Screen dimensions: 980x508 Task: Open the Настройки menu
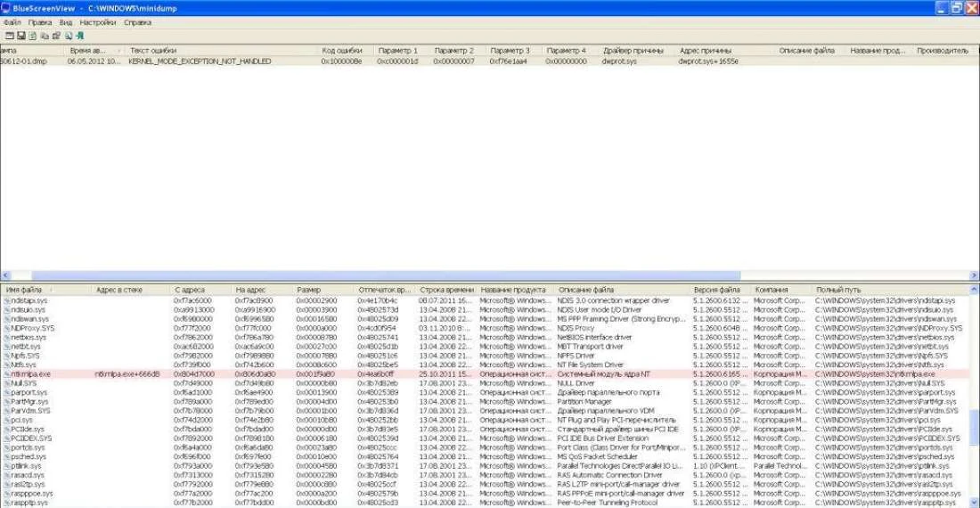click(x=97, y=22)
